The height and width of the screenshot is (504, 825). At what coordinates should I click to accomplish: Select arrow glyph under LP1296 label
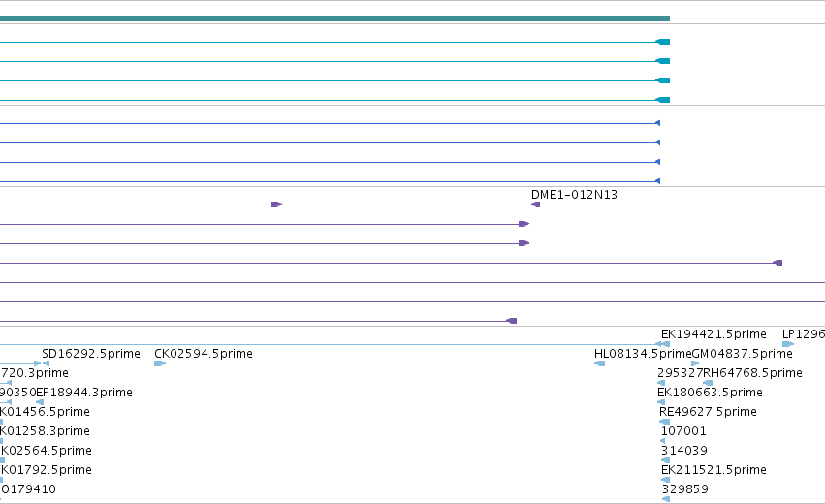click(x=788, y=344)
